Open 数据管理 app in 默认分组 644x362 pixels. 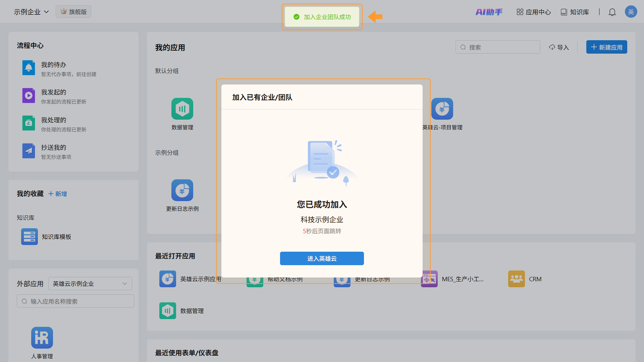point(182,109)
